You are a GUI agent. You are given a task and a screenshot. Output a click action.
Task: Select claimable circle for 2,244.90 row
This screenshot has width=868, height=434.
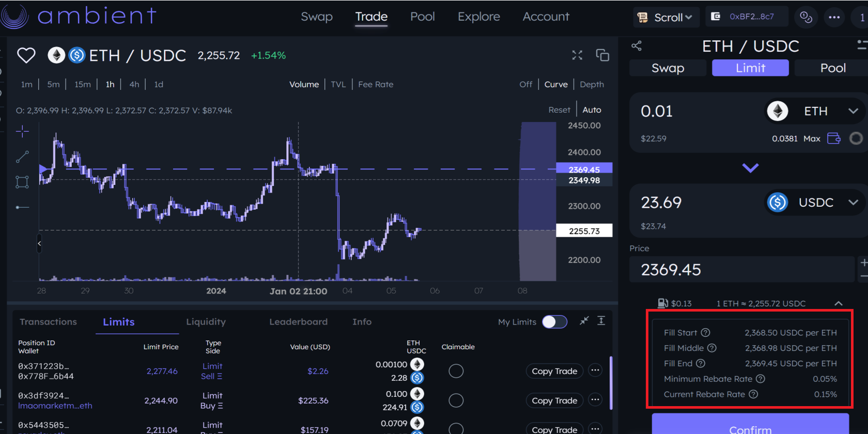click(456, 400)
